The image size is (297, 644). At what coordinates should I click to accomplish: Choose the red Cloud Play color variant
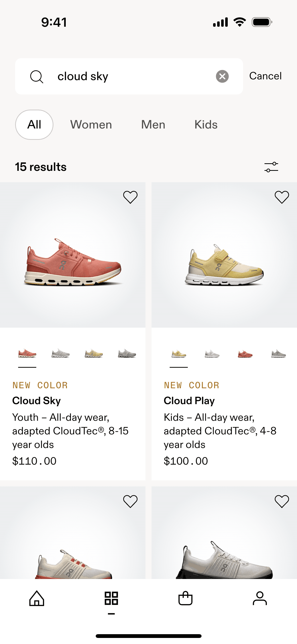click(x=245, y=354)
